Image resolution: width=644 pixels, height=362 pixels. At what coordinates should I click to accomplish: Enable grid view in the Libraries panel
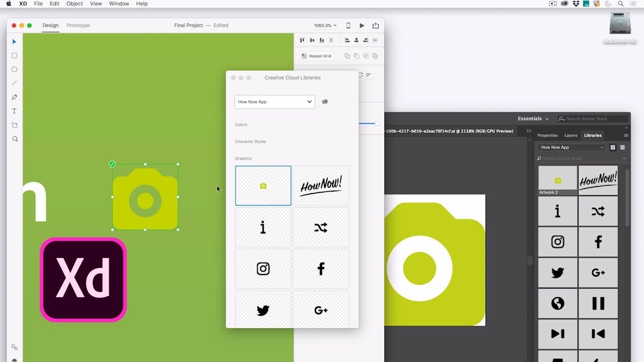coord(613,147)
